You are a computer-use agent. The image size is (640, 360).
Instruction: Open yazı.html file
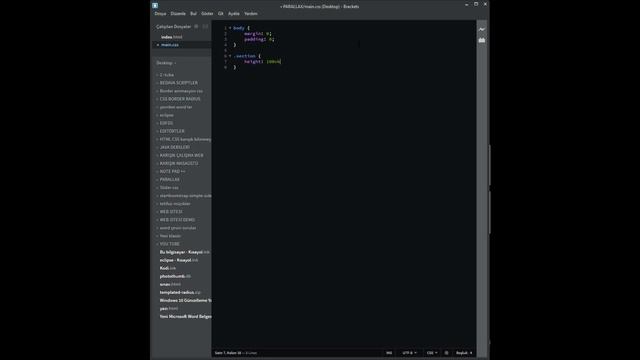tap(169, 309)
